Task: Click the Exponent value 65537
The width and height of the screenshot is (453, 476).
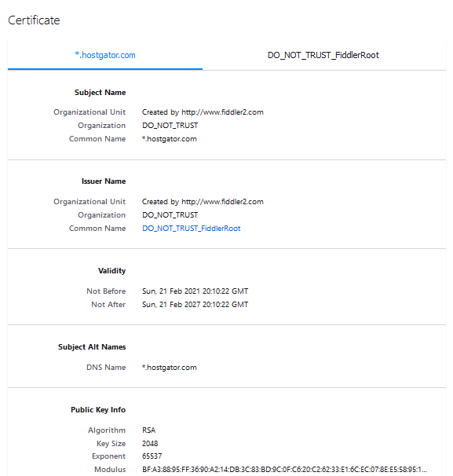Action: tap(152, 456)
